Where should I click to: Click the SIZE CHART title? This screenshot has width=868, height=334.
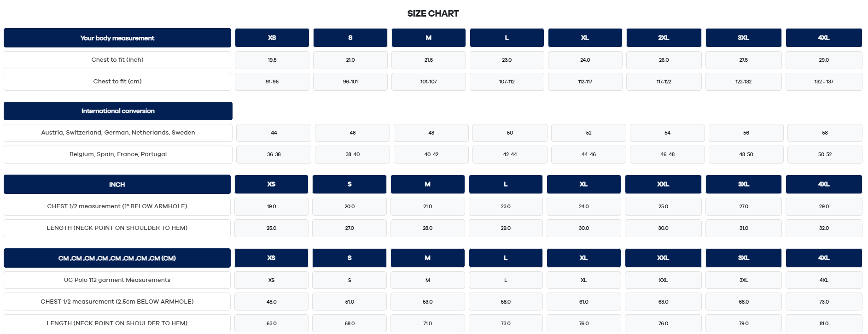pos(433,14)
